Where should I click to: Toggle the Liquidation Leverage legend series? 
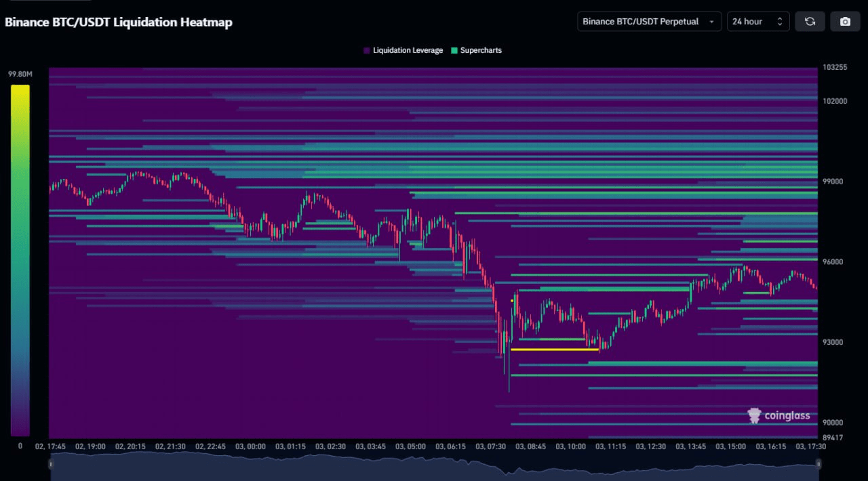click(403, 50)
